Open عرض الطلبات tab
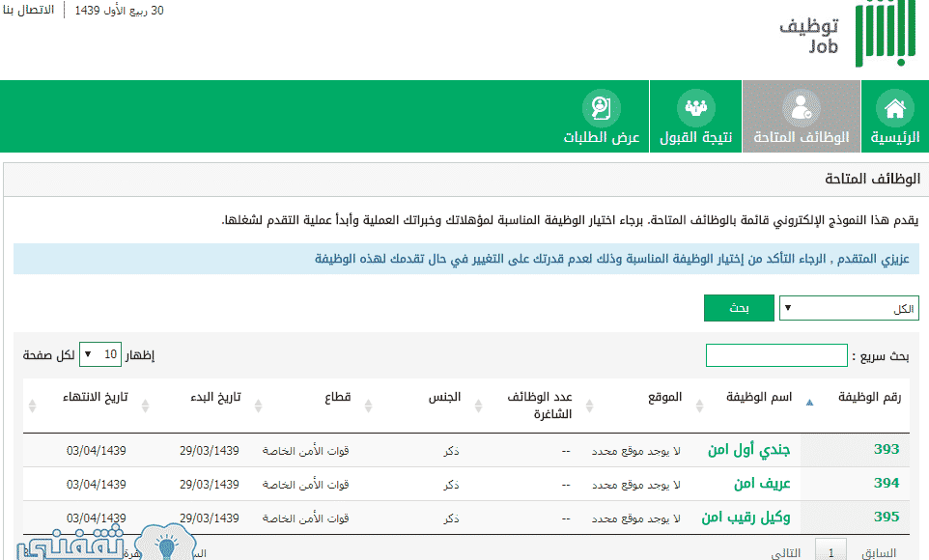929x560 pixels. point(602,116)
